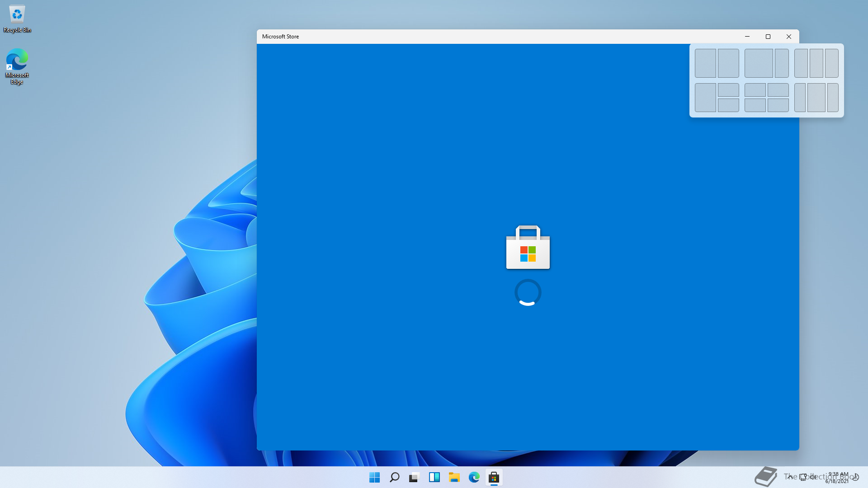Viewport: 868px width, 488px height.
Task: Snap to top-left quadrant of four-grid layout
Action: [755, 90]
